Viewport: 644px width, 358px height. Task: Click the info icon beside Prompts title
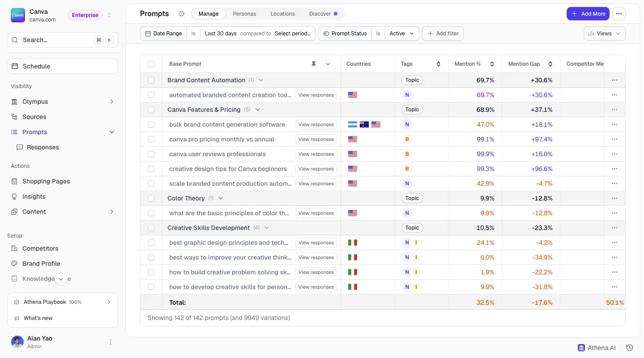(x=182, y=14)
